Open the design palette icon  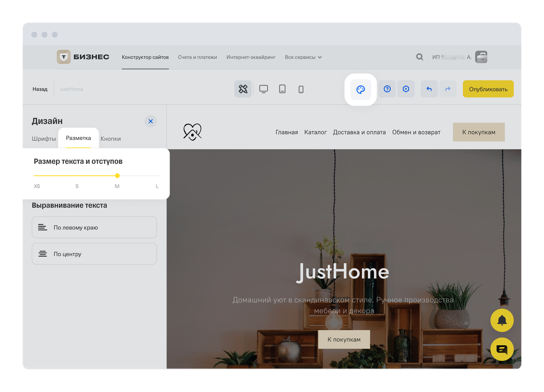[x=361, y=90]
